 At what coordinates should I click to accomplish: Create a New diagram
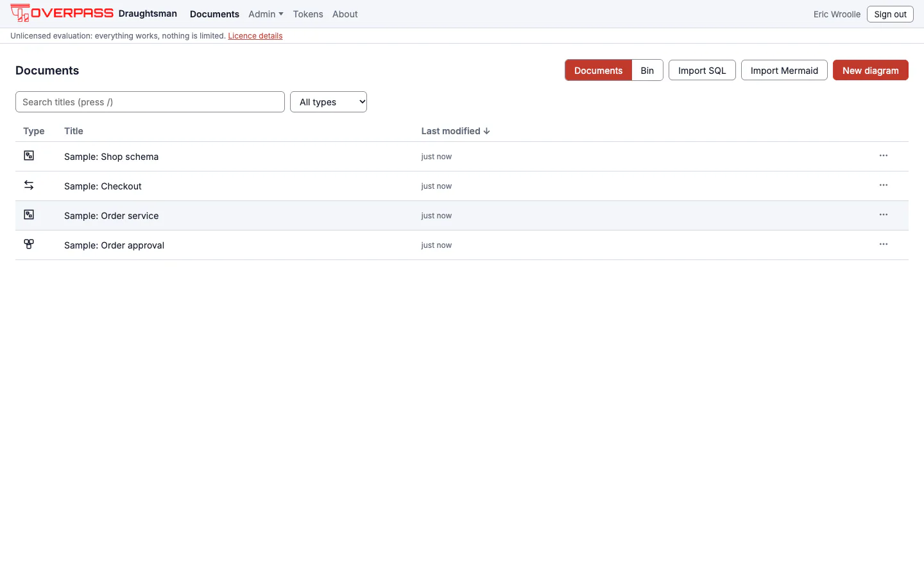871,71
